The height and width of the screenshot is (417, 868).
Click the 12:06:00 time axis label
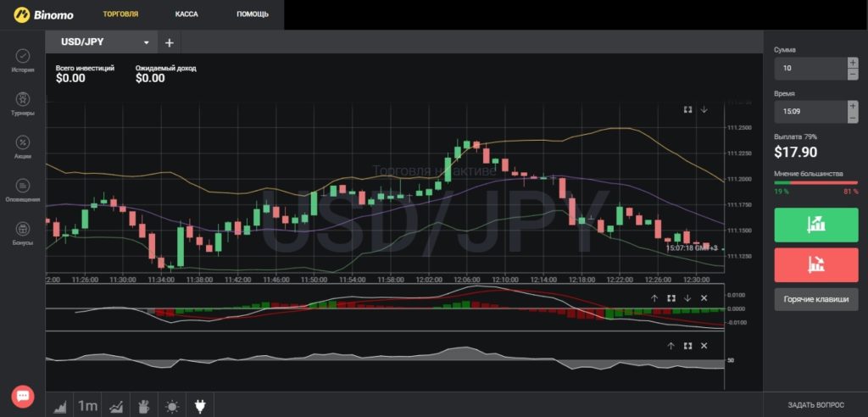467,280
